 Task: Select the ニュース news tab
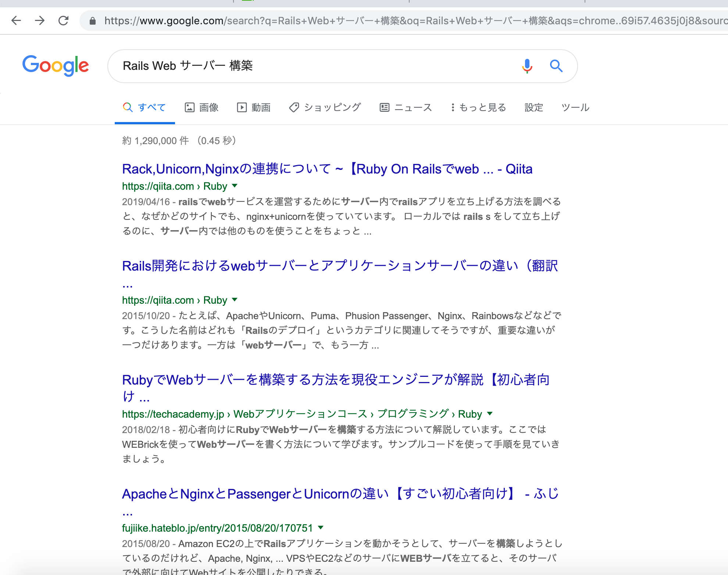(406, 107)
